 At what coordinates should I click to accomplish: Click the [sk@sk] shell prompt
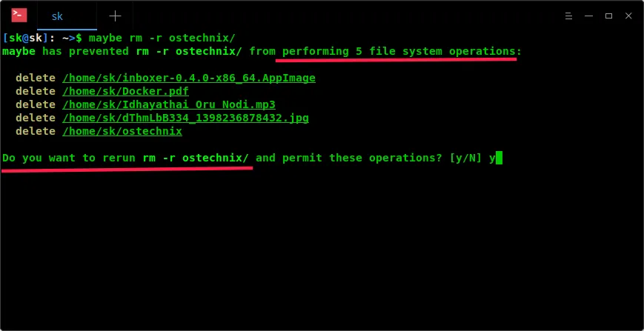coord(27,38)
